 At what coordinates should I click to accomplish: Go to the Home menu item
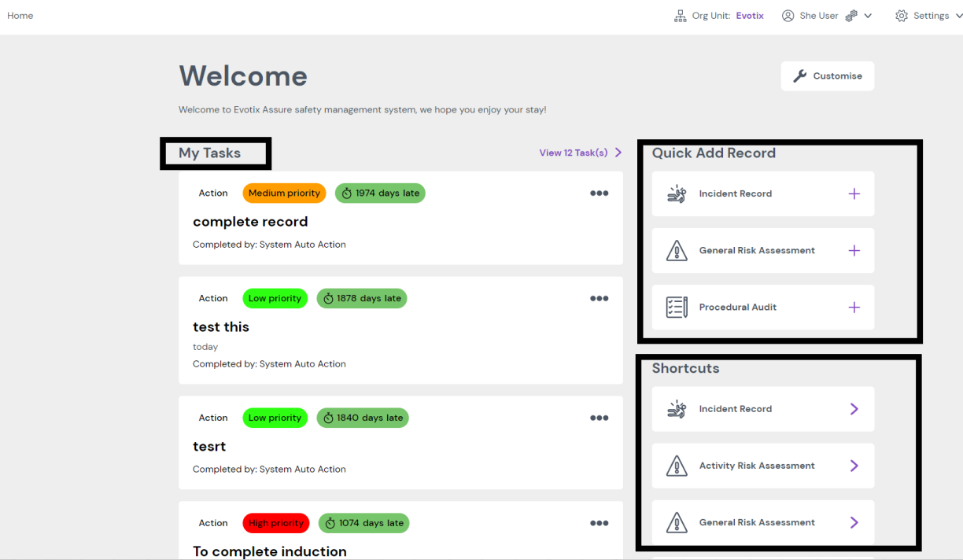tap(20, 16)
